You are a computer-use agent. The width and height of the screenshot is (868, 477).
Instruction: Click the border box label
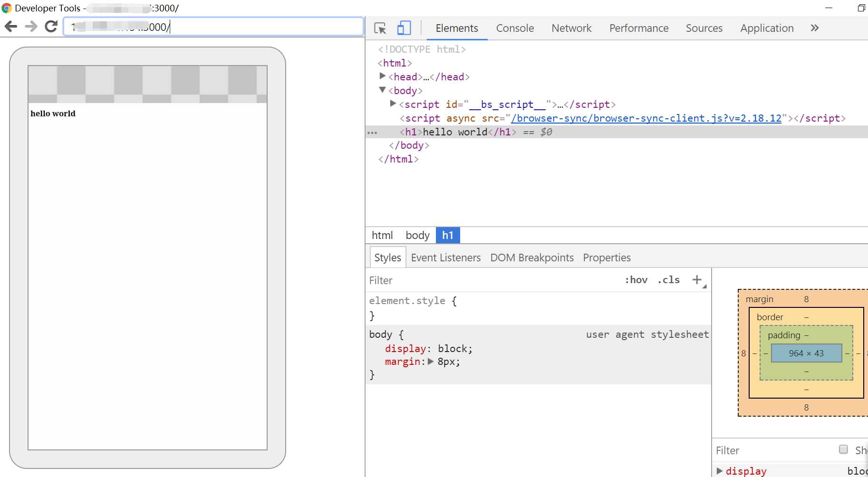tap(770, 317)
